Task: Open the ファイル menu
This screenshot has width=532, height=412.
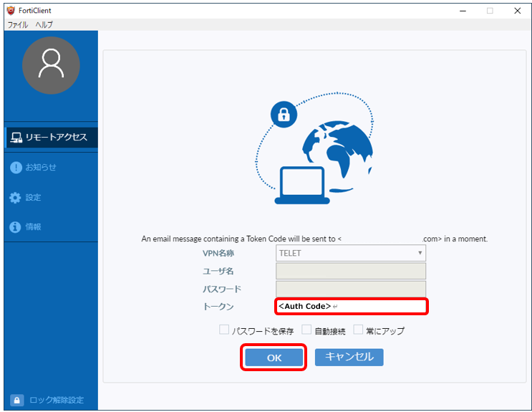Action: pos(18,25)
